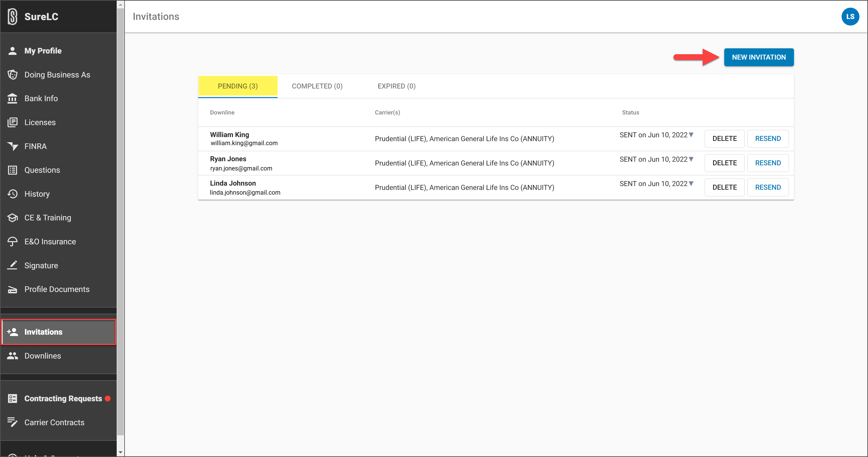This screenshot has height=457, width=868.
Task: Open Doing Business As menu item
Action: coord(59,75)
